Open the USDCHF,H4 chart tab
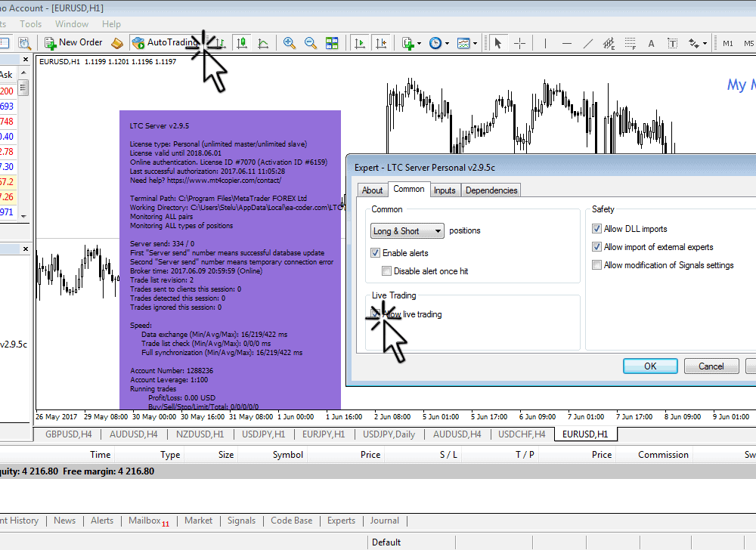756x550 pixels. coord(522,434)
